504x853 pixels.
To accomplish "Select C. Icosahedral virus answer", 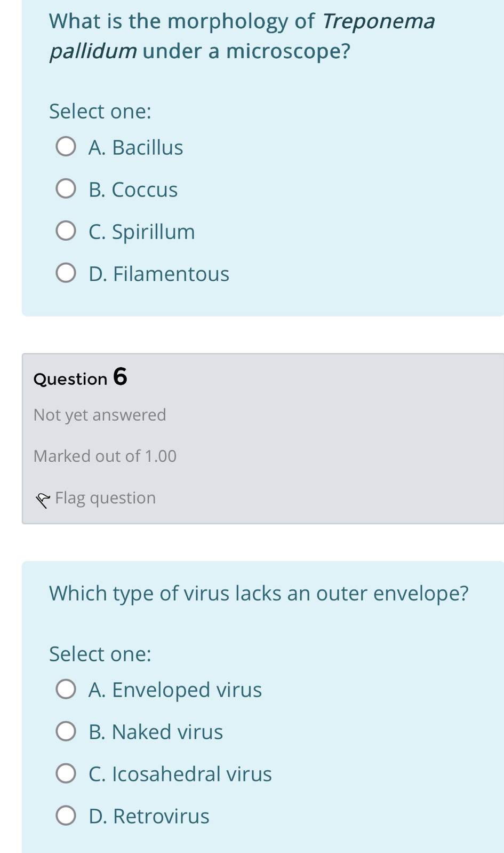I will (x=66, y=773).
